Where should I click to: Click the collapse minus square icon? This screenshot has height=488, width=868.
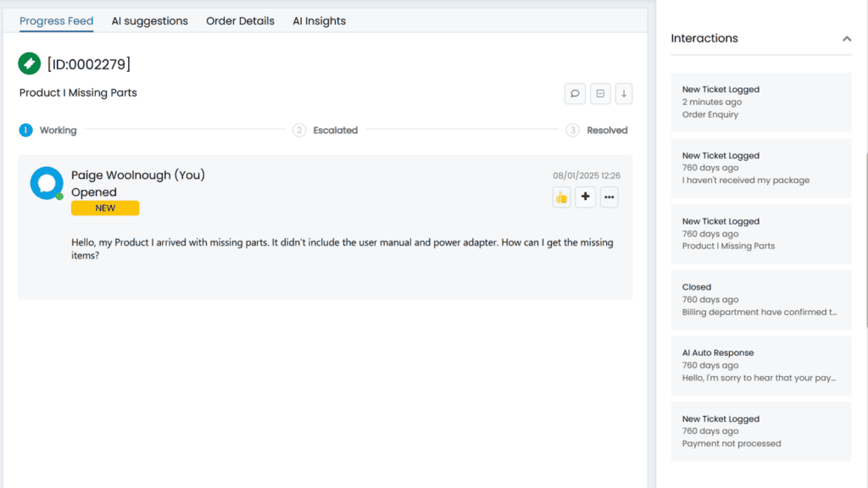600,93
